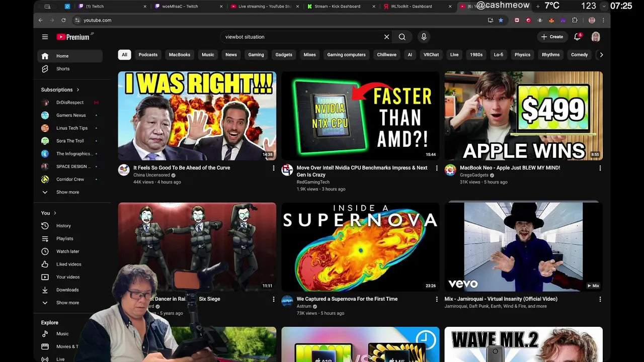Select the 'Gaming' filter chip
The width and height of the screenshot is (644, 362).
tap(256, 55)
